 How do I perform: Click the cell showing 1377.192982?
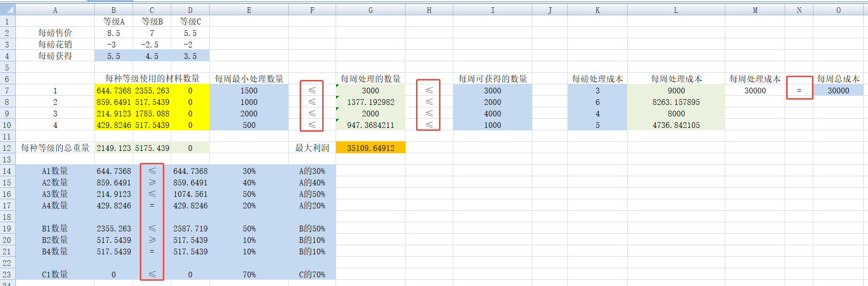pos(371,102)
